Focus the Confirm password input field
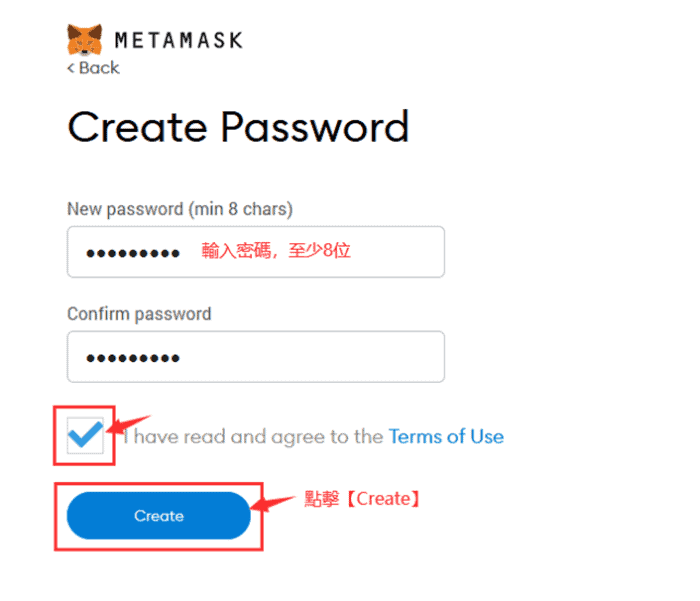 (256, 356)
